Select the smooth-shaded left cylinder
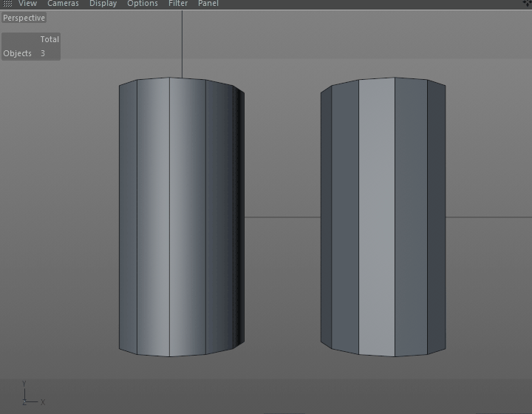 click(x=182, y=217)
